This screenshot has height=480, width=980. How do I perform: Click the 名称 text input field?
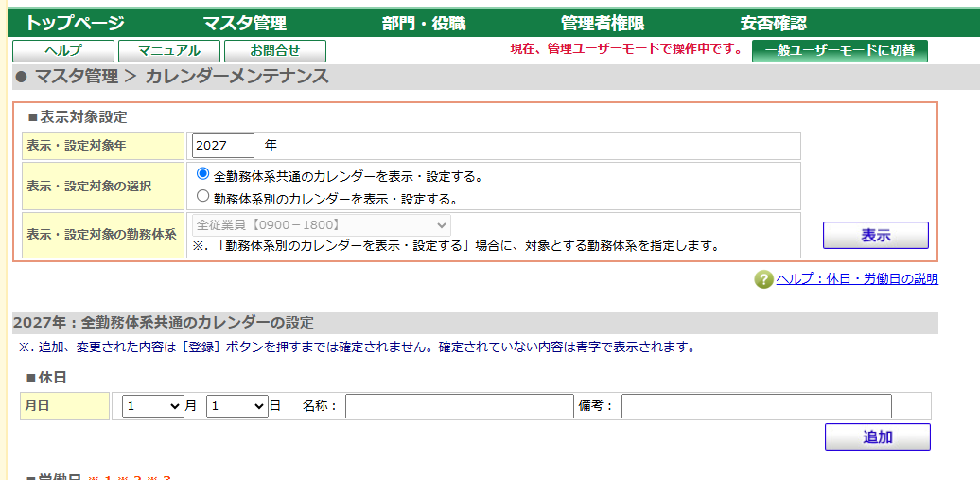point(460,406)
